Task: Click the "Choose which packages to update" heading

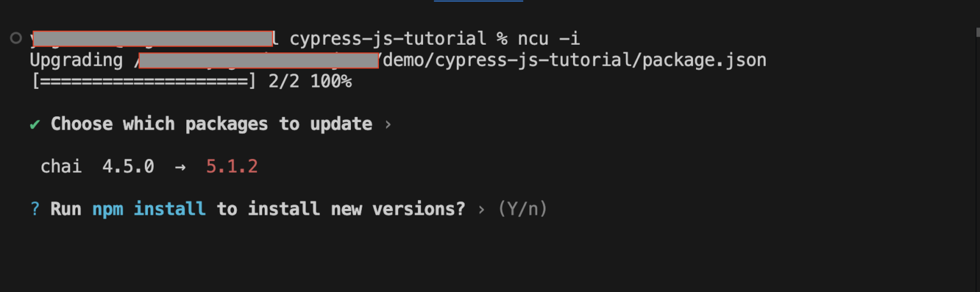Action: pos(211,124)
